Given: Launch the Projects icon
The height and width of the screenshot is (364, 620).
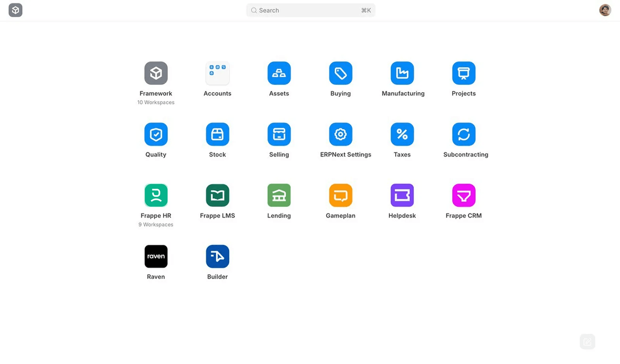Looking at the screenshot, I should [x=464, y=73].
